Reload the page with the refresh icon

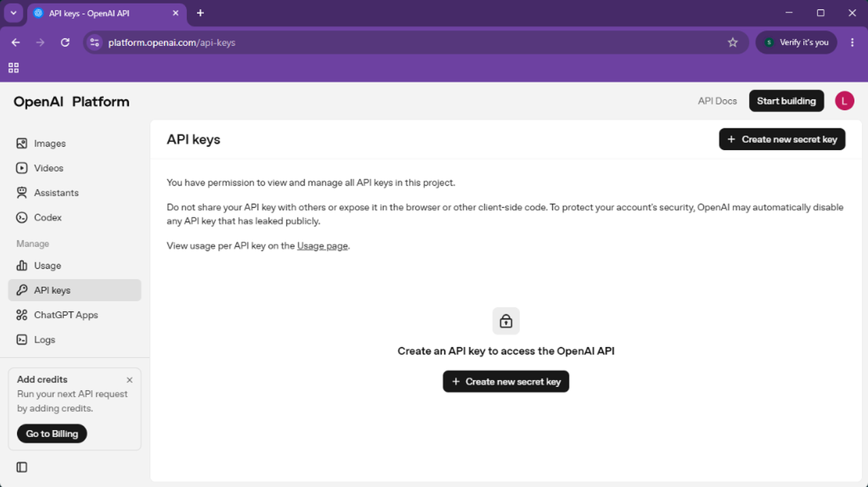click(x=65, y=42)
